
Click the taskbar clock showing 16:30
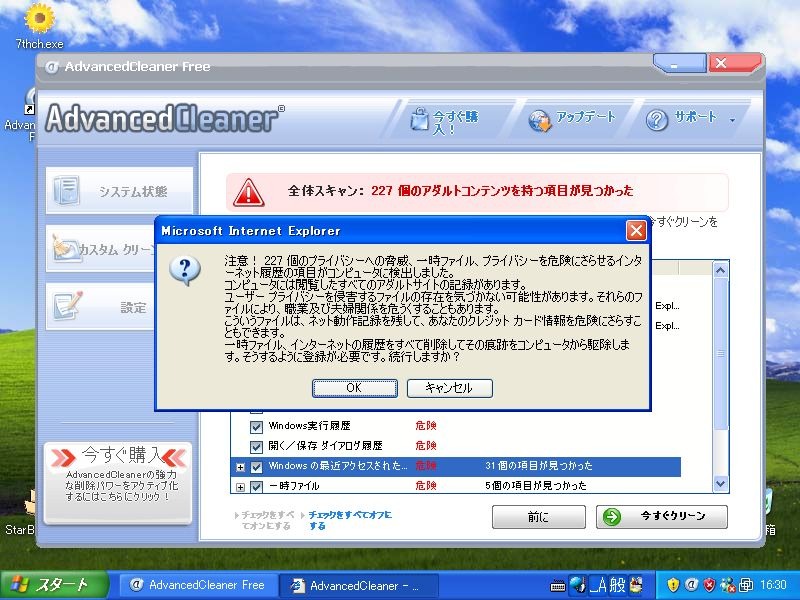773,585
